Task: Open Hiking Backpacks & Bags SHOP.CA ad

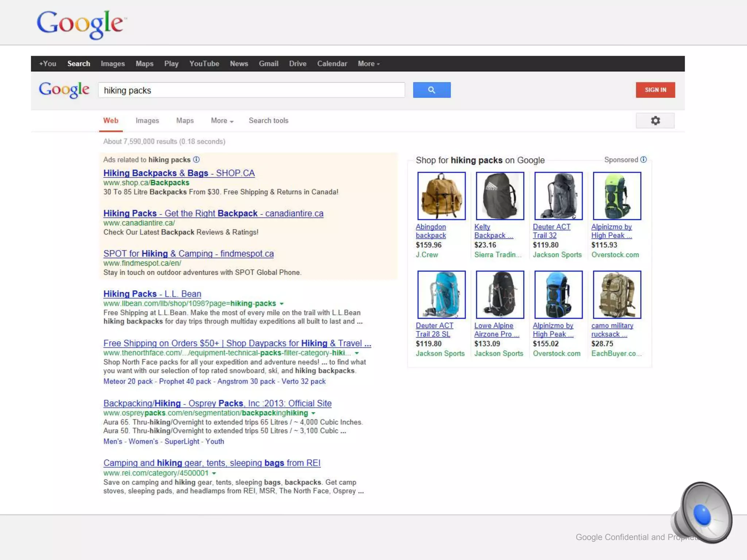Action: [x=179, y=173]
